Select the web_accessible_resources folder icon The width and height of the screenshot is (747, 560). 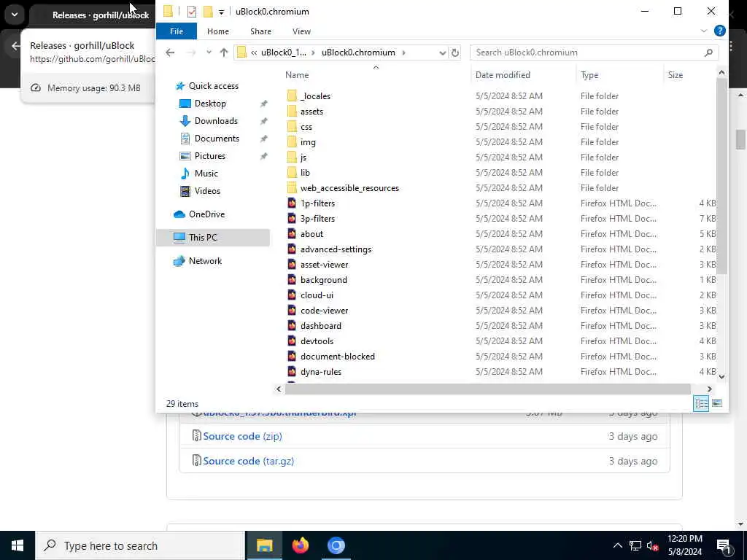coord(292,187)
